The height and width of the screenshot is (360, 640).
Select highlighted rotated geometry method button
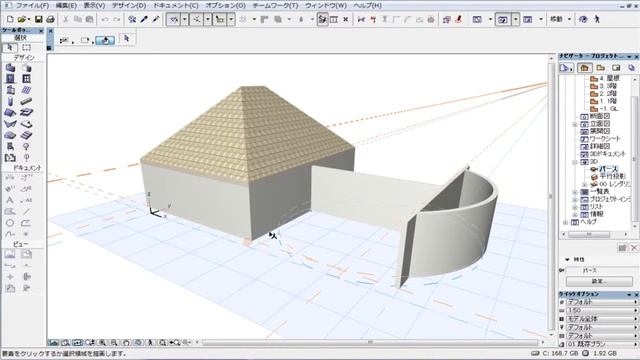pos(105,40)
